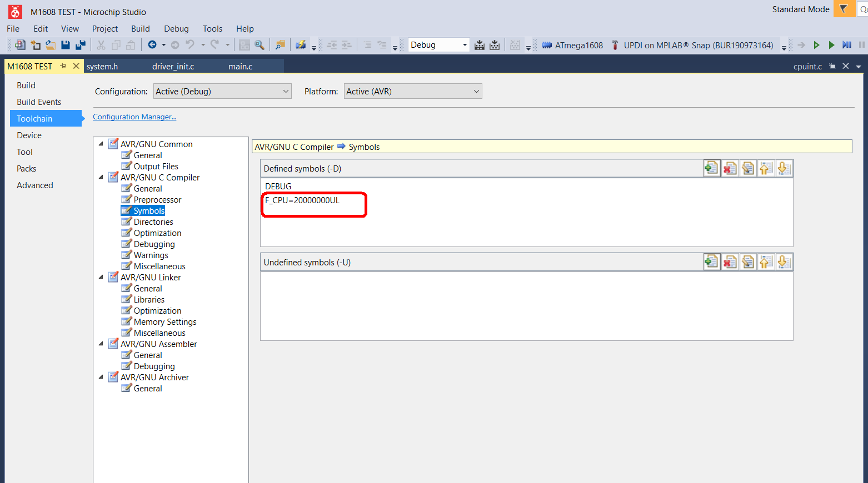Screen dimensions: 868x483
Task: Collapse the AVR/GNU Linker tree node
Action: point(101,277)
